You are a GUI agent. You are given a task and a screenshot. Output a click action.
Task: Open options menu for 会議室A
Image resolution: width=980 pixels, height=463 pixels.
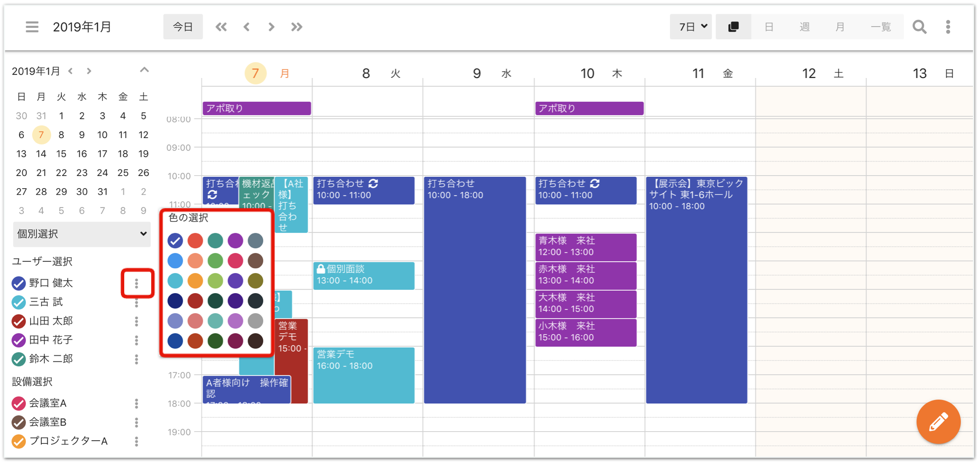click(137, 403)
